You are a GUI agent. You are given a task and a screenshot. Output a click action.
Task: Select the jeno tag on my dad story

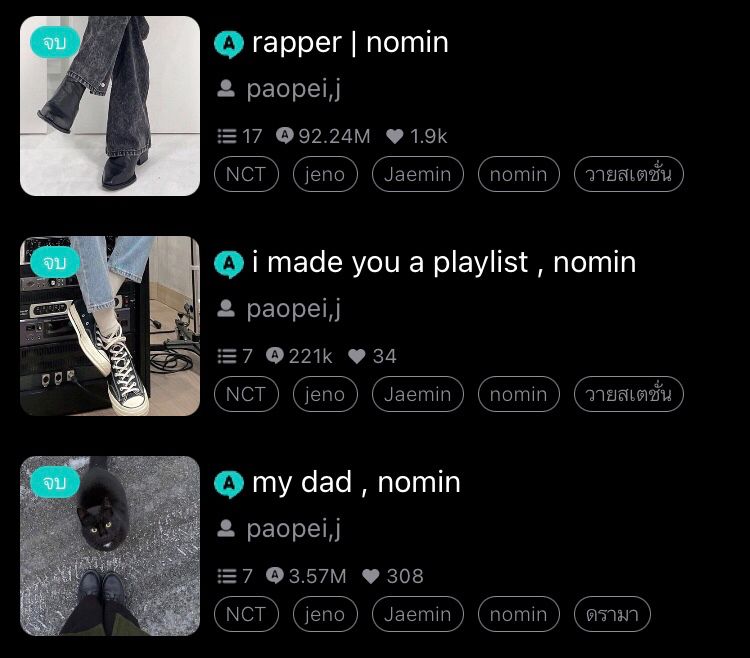325,614
